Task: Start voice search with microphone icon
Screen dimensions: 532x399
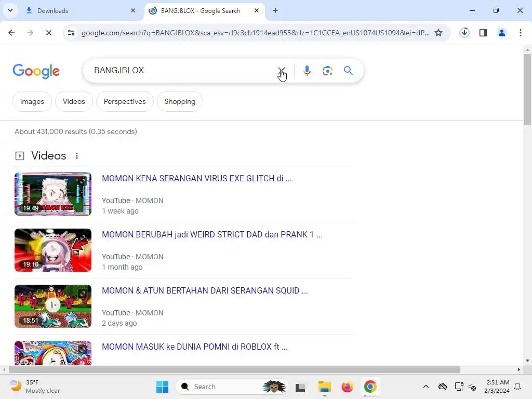Action: (x=307, y=71)
